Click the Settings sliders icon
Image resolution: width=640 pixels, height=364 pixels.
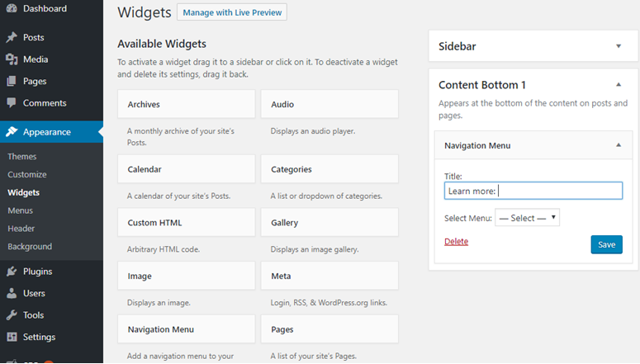click(x=12, y=337)
